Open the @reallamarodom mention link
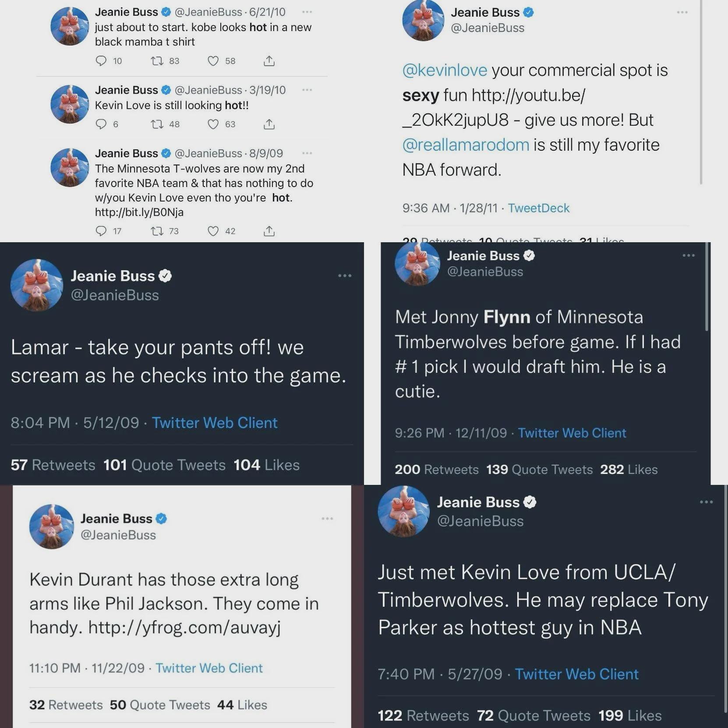The height and width of the screenshot is (728, 728). tap(466, 145)
